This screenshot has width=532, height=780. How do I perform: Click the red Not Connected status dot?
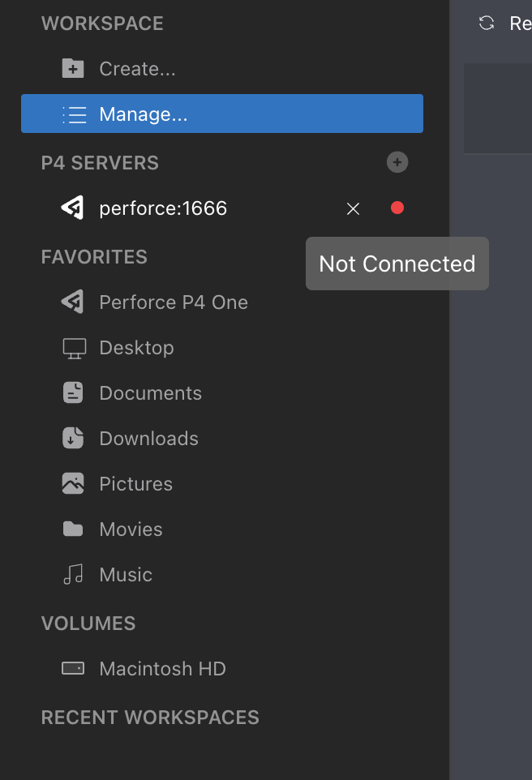click(397, 208)
